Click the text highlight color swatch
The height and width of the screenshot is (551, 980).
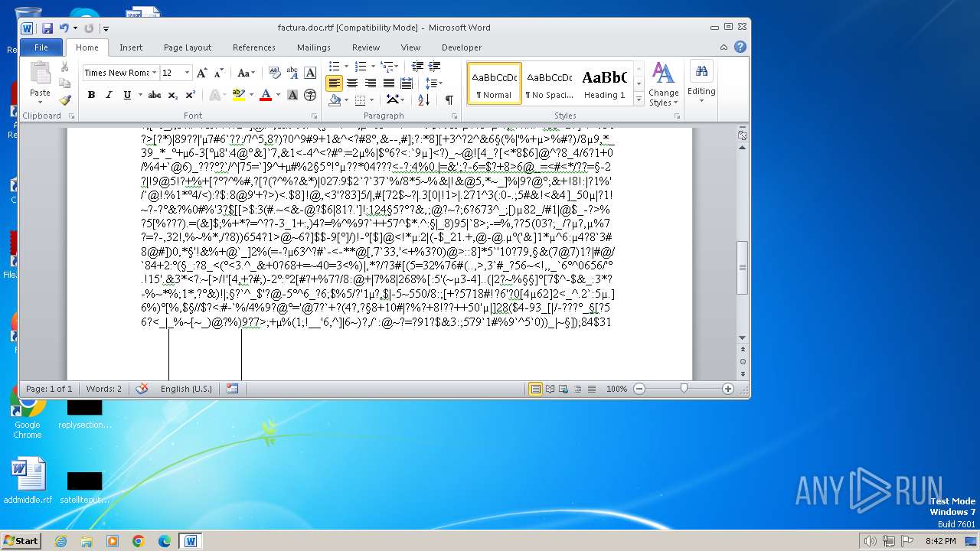[x=237, y=95]
